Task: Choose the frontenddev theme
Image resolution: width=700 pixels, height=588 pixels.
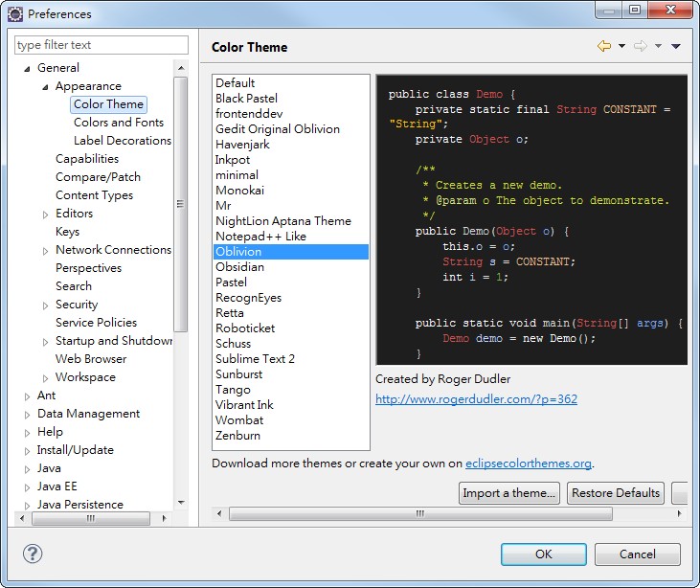Action: point(291,114)
